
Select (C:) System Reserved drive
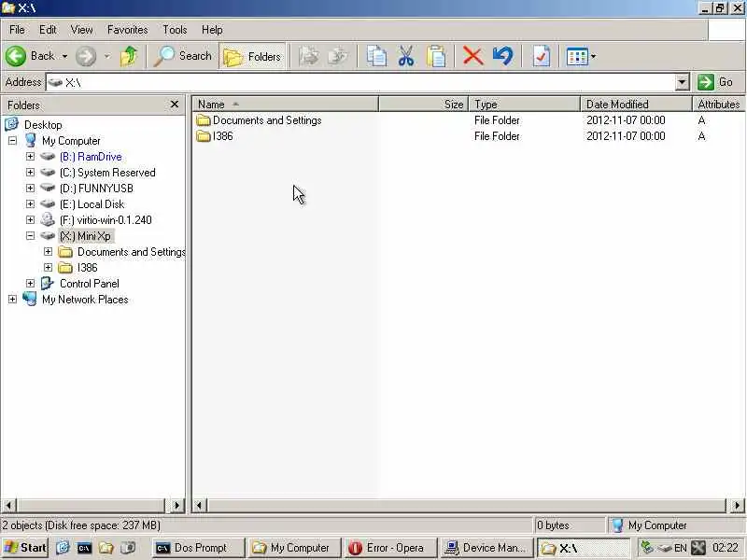[x=107, y=173]
